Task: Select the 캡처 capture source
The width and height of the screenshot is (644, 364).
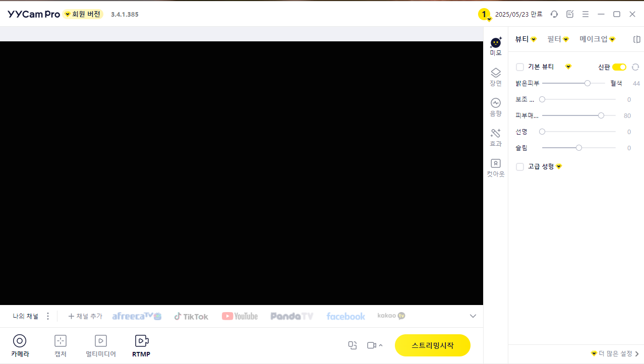Action: click(61, 346)
